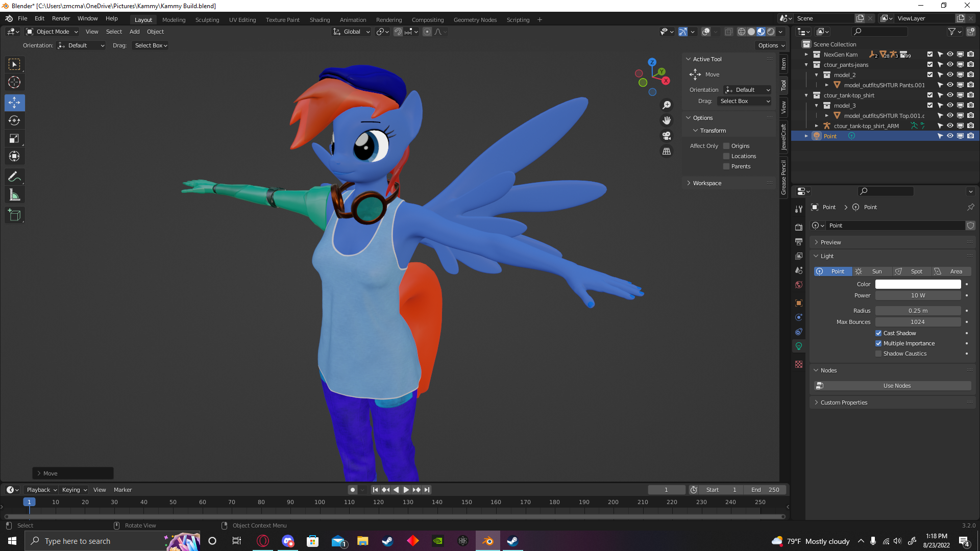Image resolution: width=980 pixels, height=551 pixels.
Task: Expand the Workspace panel
Action: click(x=707, y=183)
